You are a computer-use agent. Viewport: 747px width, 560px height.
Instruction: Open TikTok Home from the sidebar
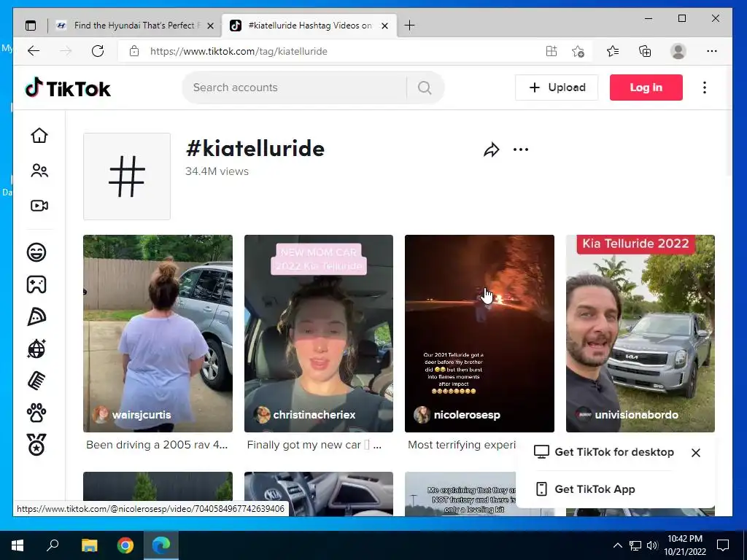[39, 136]
